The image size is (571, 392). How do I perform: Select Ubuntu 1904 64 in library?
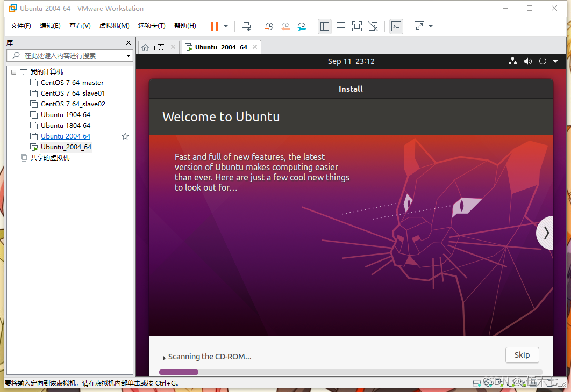coord(66,114)
